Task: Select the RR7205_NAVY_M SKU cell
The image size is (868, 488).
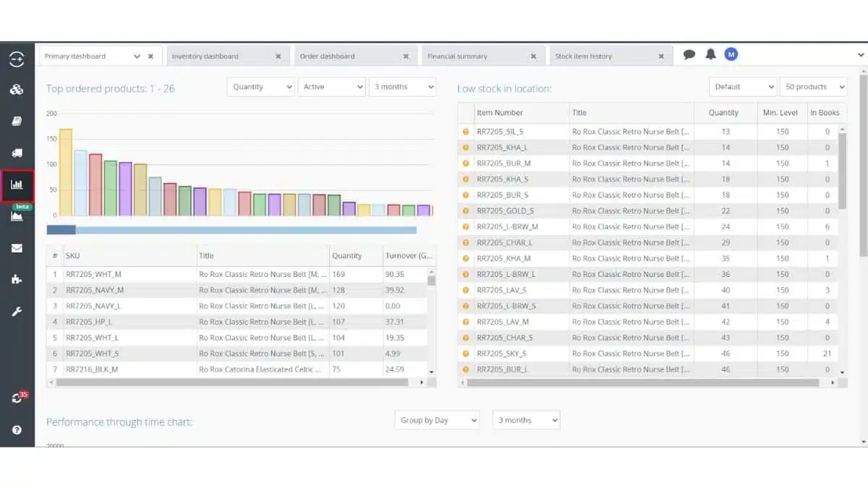Action: [x=129, y=290]
